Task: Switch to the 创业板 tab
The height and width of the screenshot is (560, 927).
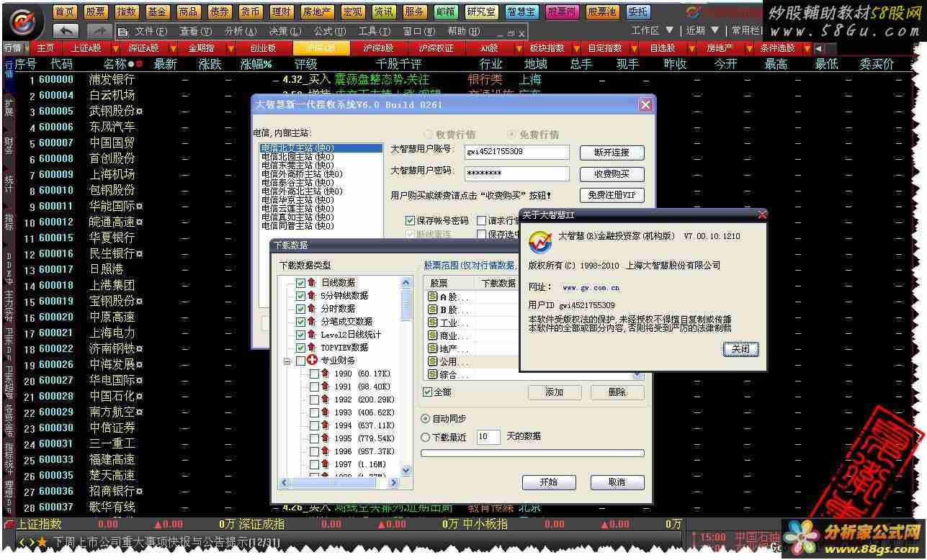Action: coord(263,48)
